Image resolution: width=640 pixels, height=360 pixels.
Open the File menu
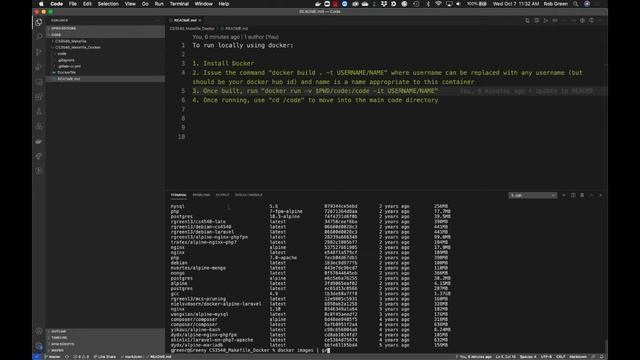73,4
